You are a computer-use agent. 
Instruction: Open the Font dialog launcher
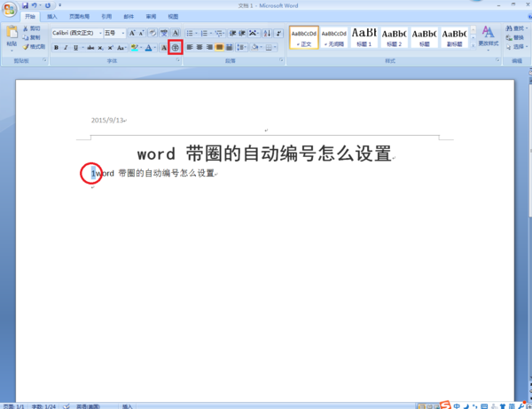coord(178,60)
